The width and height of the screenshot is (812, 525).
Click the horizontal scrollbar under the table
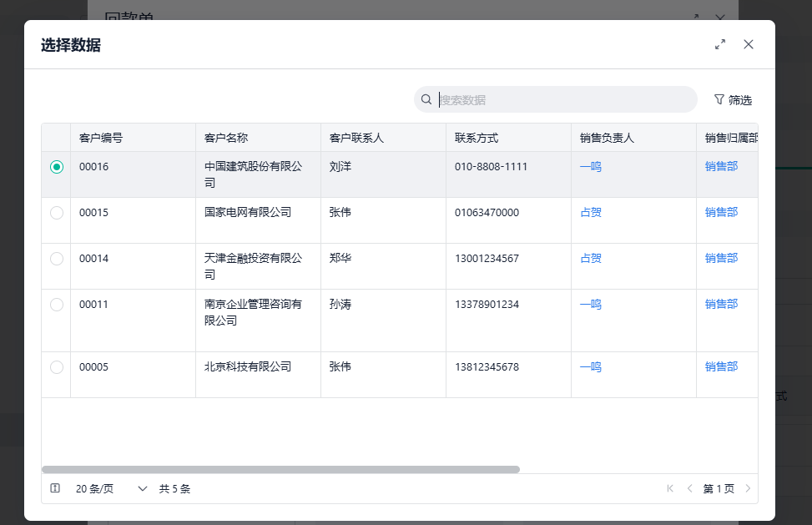(280, 469)
